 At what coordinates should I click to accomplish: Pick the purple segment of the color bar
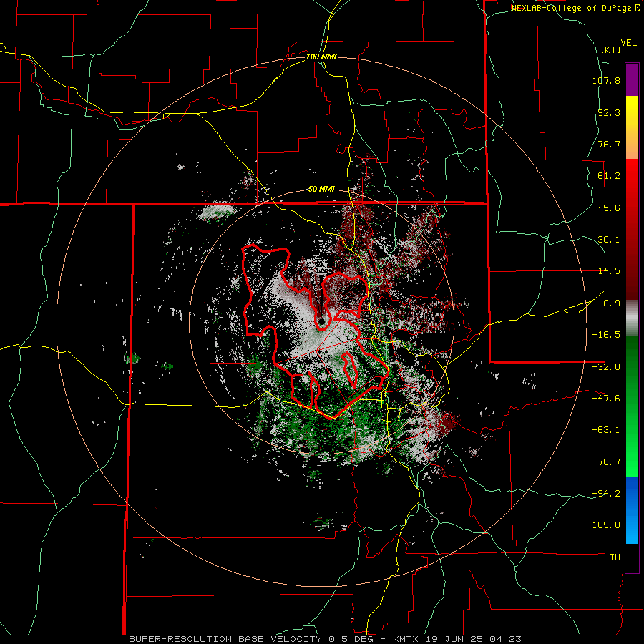click(x=632, y=79)
